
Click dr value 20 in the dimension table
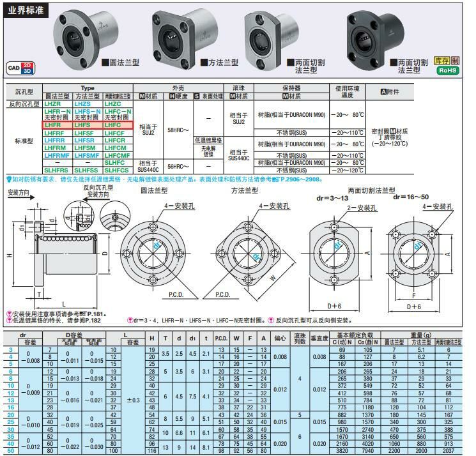click(11, 415)
